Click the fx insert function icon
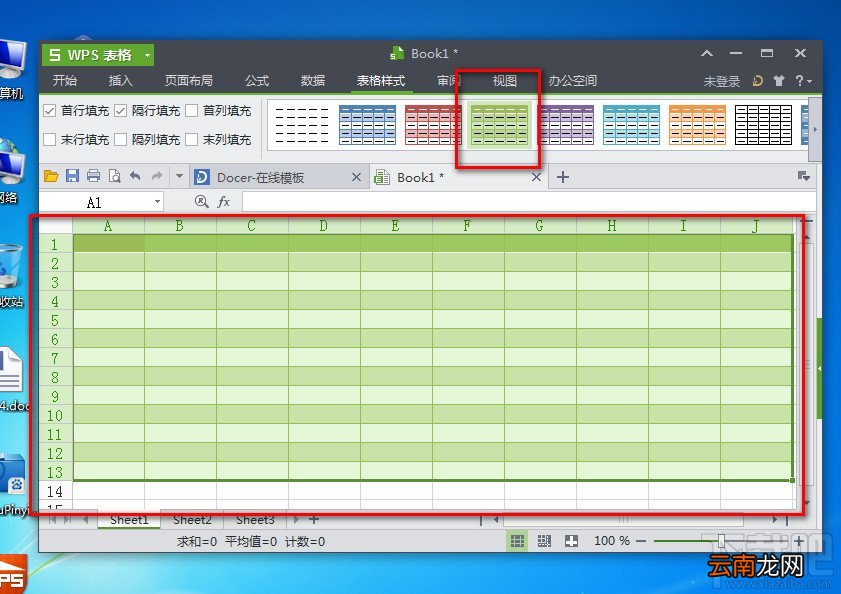 click(224, 202)
